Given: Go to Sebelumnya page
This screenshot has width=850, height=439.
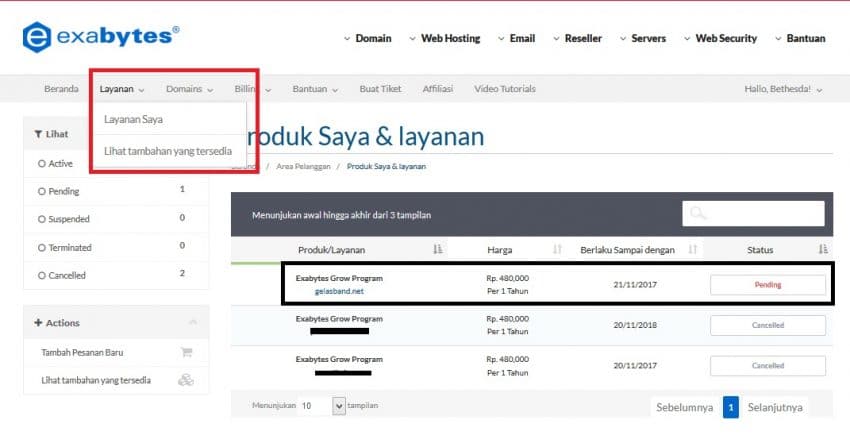Looking at the screenshot, I should pos(684,407).
